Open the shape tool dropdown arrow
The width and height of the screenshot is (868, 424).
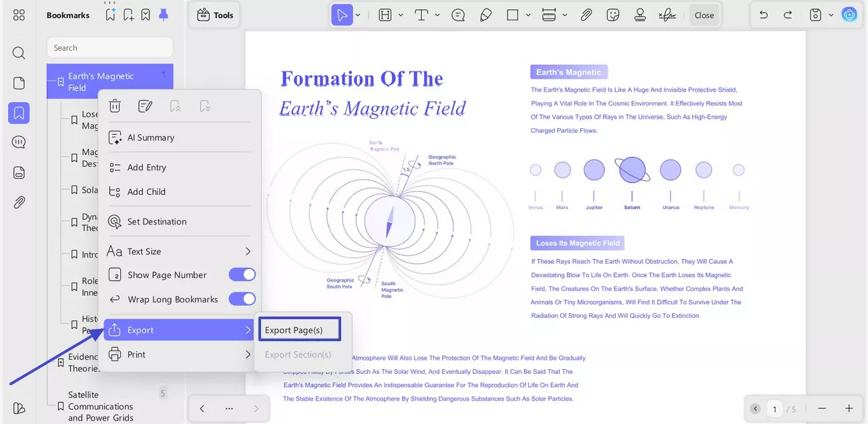[x=529, y=15]
